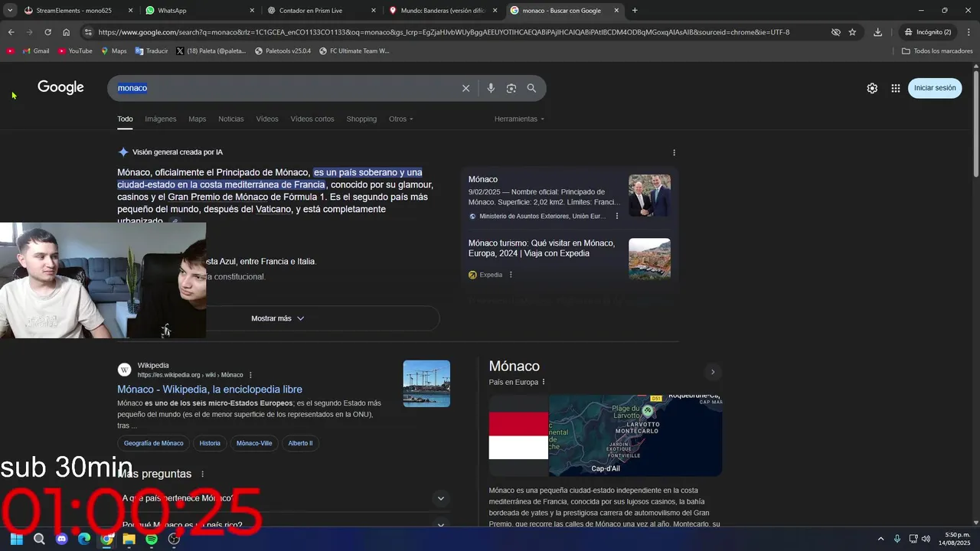Viewport: 980px width, 551px height.
Task: Open options beside Ministerio de Asuntos Exteriores
Action: pyautogui.click(x=617, y=217)
